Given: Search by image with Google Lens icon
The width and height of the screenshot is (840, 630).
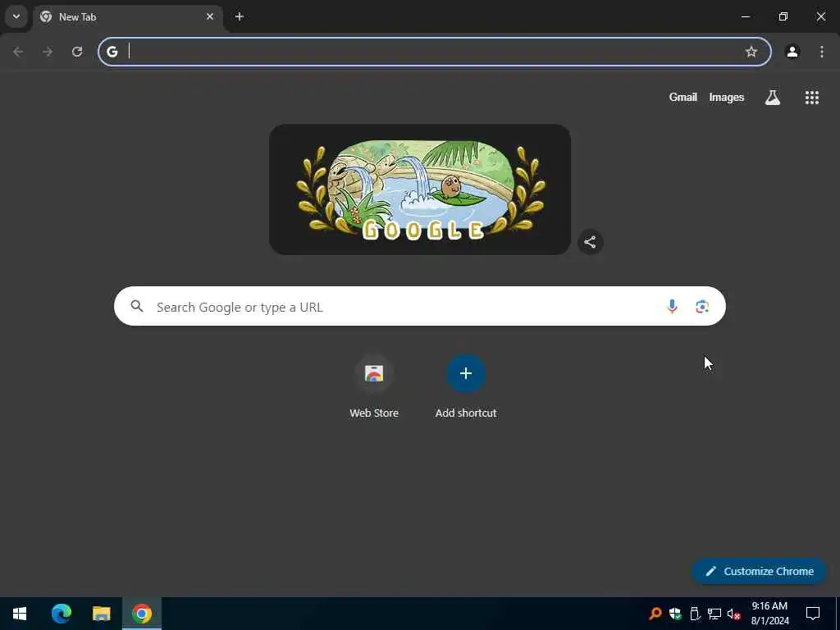Looking at the screenshot, I should click(702, 306).
